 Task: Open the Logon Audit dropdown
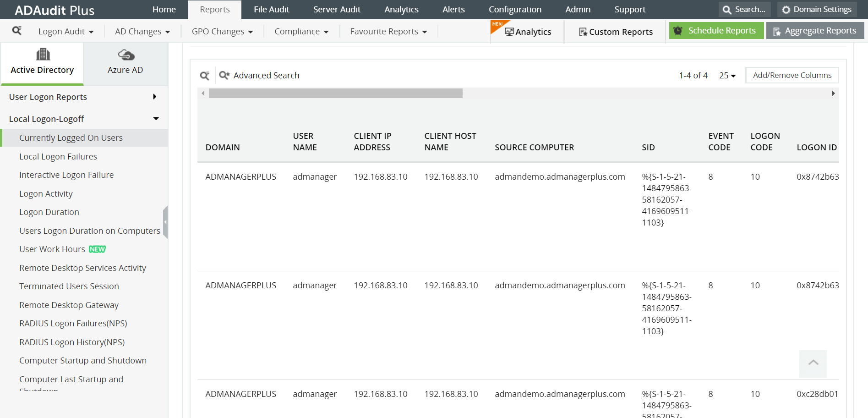66,32
